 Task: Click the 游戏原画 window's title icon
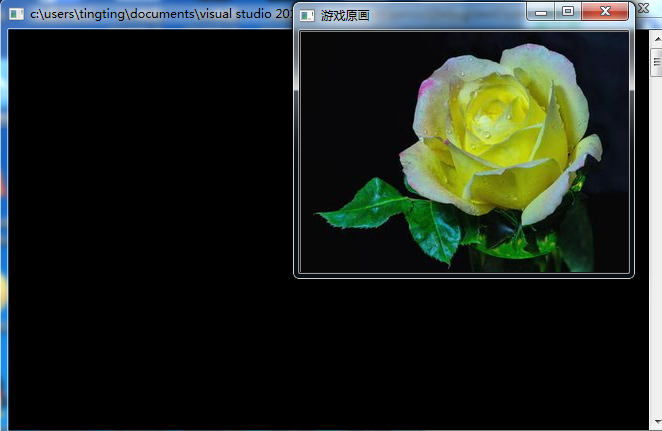pos(307,15)
